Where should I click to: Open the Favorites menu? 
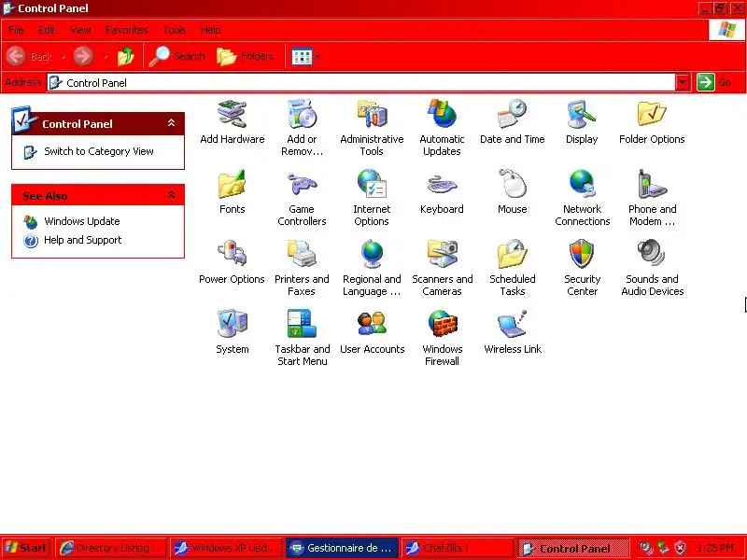pos(127,30)
